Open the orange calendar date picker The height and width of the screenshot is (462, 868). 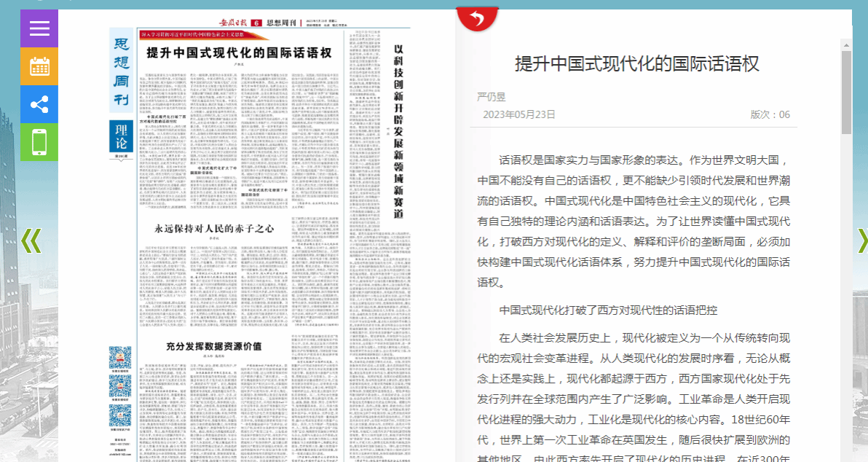[x=39, y=66]
